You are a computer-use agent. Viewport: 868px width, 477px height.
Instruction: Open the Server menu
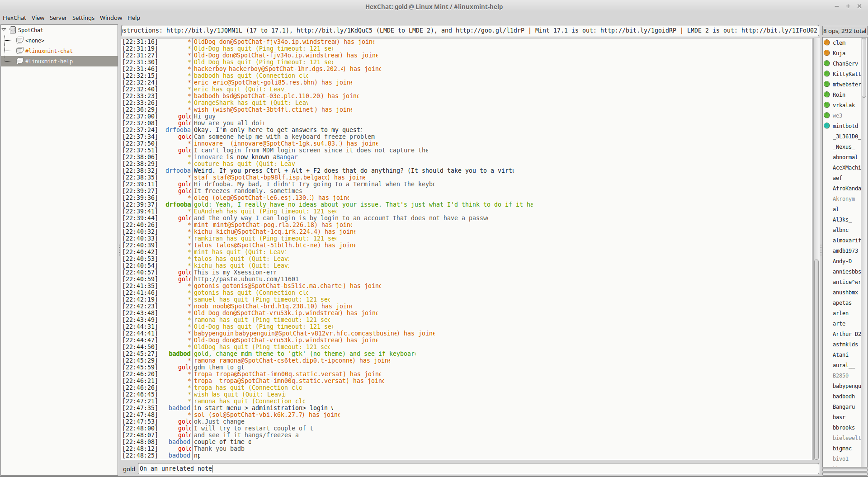58,18
